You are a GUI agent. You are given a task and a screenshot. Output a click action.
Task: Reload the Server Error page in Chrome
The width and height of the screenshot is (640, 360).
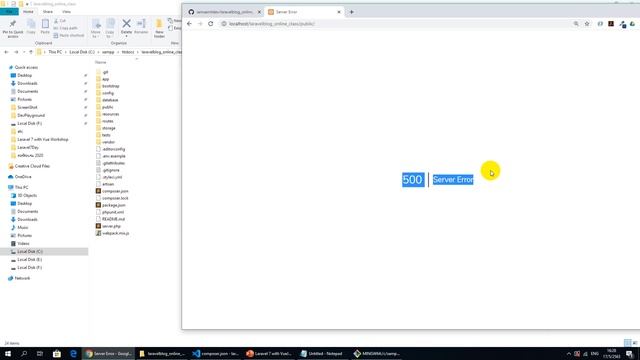coord(211,24)
